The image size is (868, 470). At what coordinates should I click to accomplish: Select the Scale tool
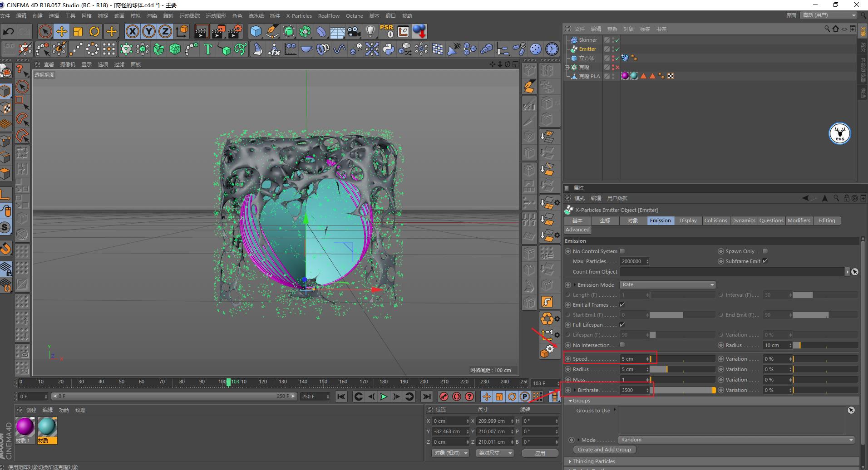coord(78,31)
